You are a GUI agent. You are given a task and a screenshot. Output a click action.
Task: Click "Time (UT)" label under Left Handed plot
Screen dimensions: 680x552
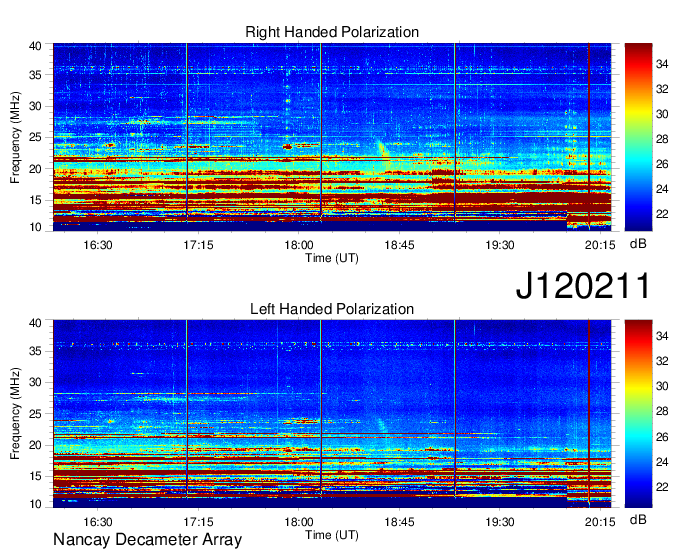click(x=332, y=535)
